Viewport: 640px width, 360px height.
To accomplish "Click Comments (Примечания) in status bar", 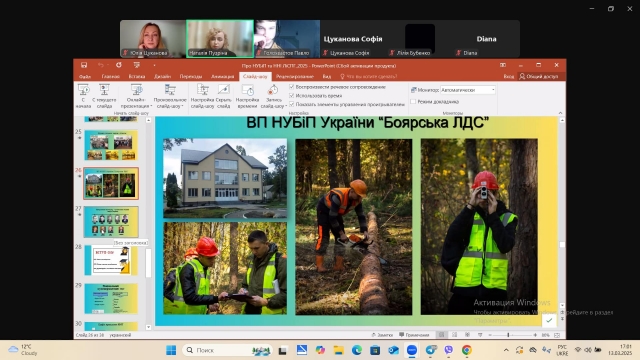I will click(x=414, y=335).
